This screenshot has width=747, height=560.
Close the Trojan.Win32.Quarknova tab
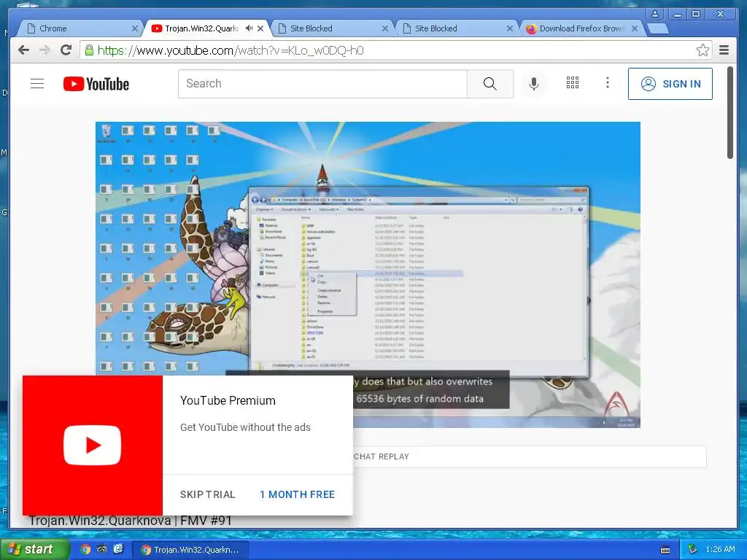[x=260, y=28]
